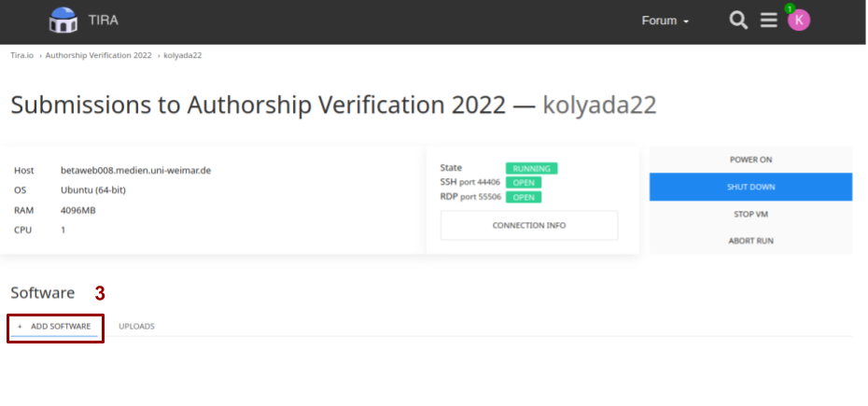Click the plus icon beside Add Software
Image resolution: width=868 pixels, height=406 pixels.
coord(20,327)
